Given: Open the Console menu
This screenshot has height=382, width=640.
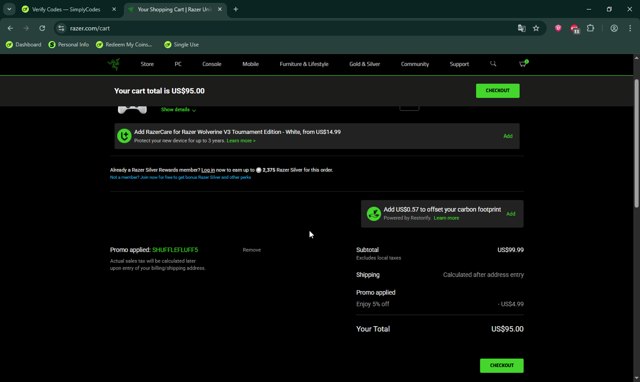Looking at the screenshot, I should [x=211, y=64].
